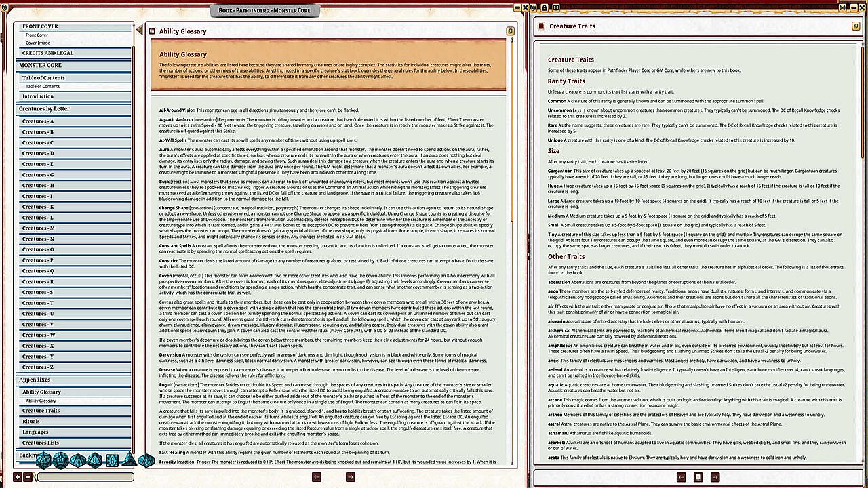Open the Table of Contents page entry
Viewport: 868px width, 488px height.
point(74,87)
